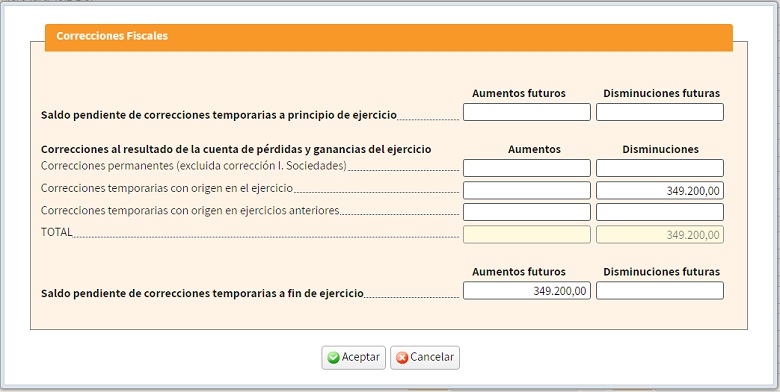This screenshot has height=392, width=780.
Task: Click top Aumentos futuros column header
Action: [519, 93]
